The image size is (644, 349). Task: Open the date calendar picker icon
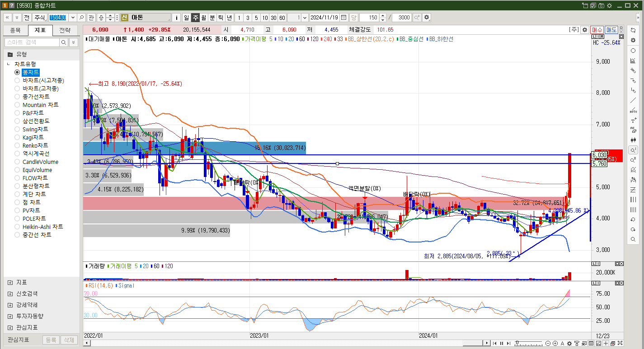point(344,18)
